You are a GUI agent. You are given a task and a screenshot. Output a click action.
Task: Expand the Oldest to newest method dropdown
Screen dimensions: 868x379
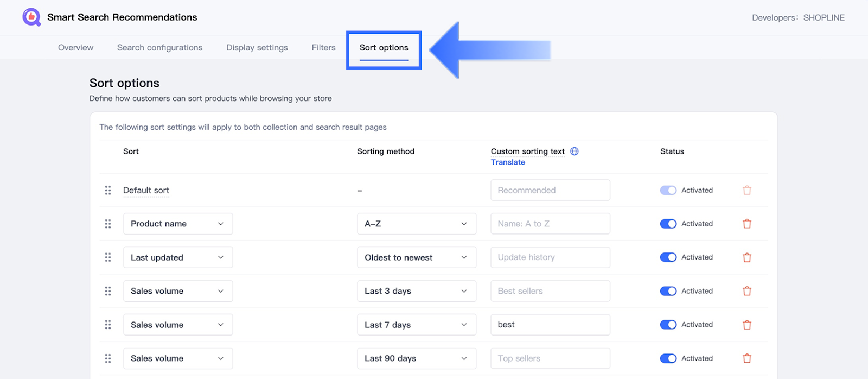(x=416, y=257)
